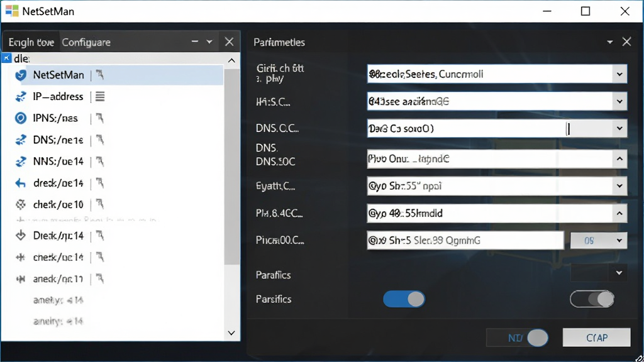Open the Parafics dropdown
The image size is (644, 362).
(599, 273)
